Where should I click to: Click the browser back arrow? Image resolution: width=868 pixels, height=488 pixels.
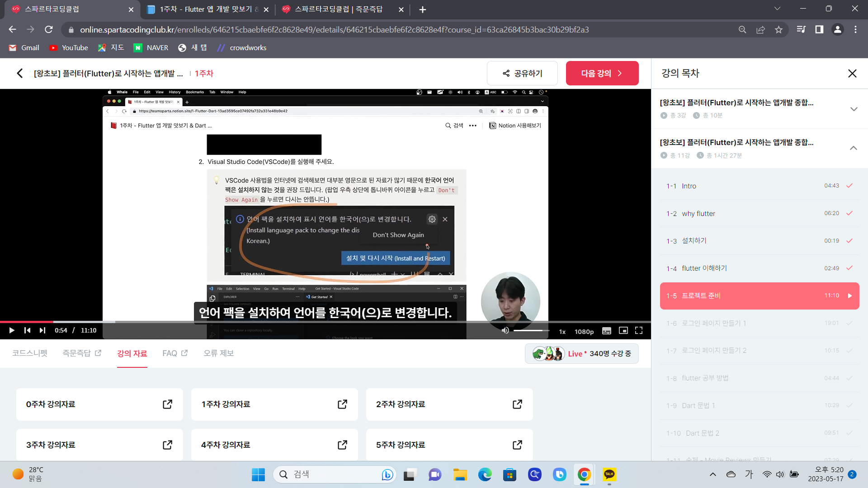click(x=12, y=29)
